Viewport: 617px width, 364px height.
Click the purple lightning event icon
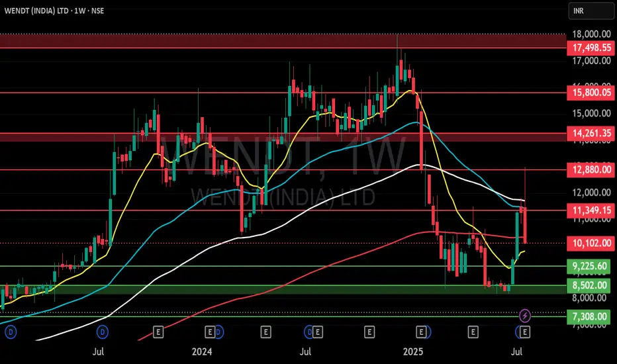coord(524,316)
